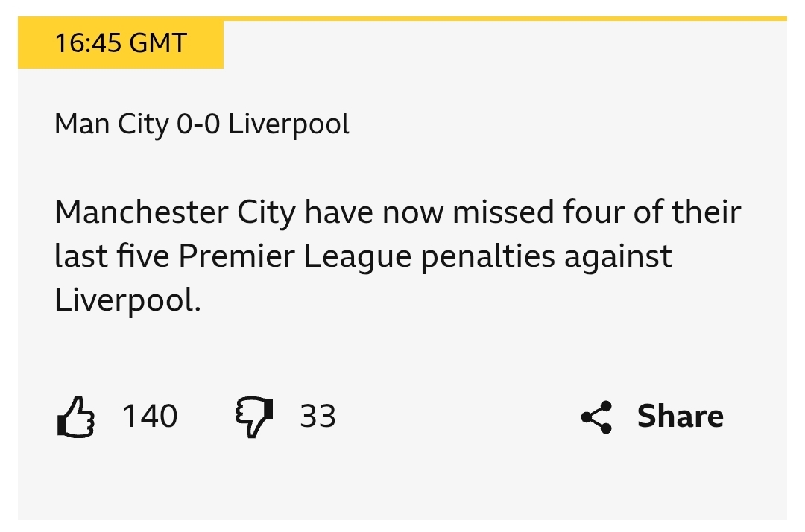Click the yellow line atop the card
The width and height of the screenshot is (805, 532).
pyautogui.click(x=505, y=19)
